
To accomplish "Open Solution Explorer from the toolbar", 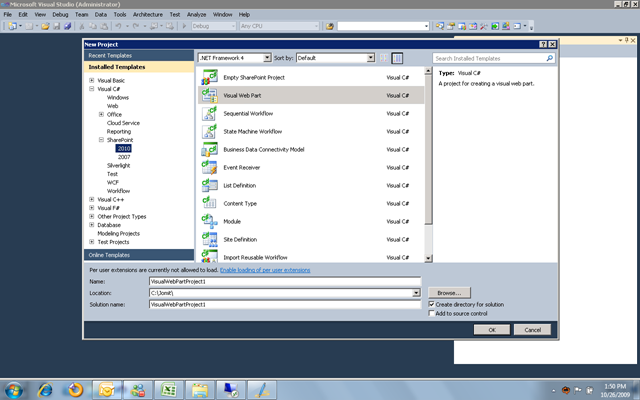I will point(440,26).
